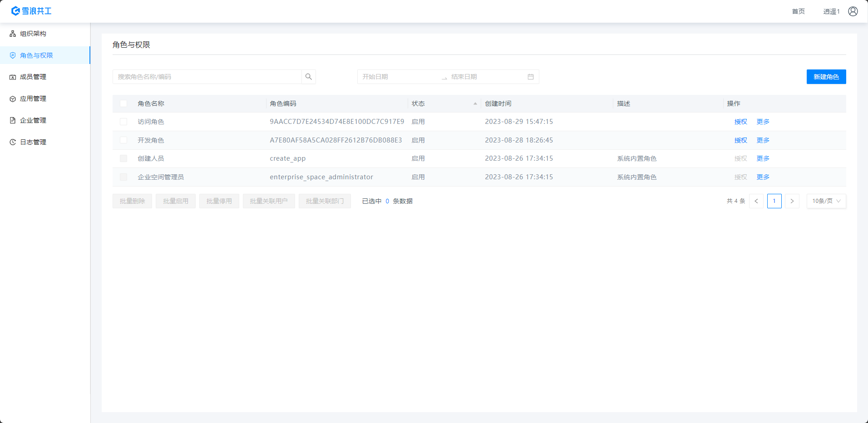
Task: Click the 组织架构 sidebar icon
Action: tap(13, 34)
